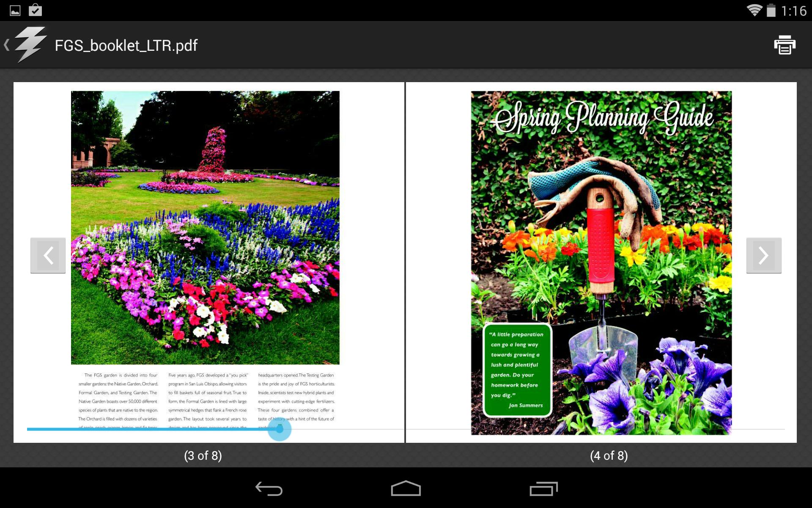
Task: Open the recent apps navigation button
Action: [543, 489]
